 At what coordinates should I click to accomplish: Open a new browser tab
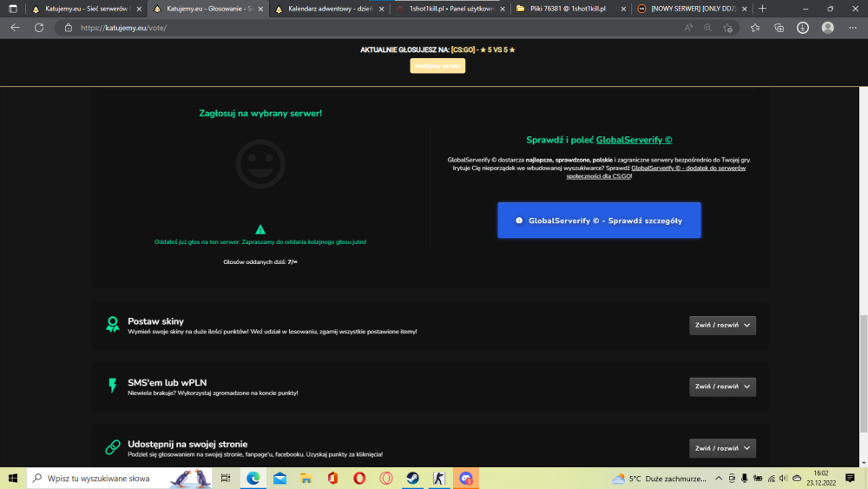tap(762, 9)
